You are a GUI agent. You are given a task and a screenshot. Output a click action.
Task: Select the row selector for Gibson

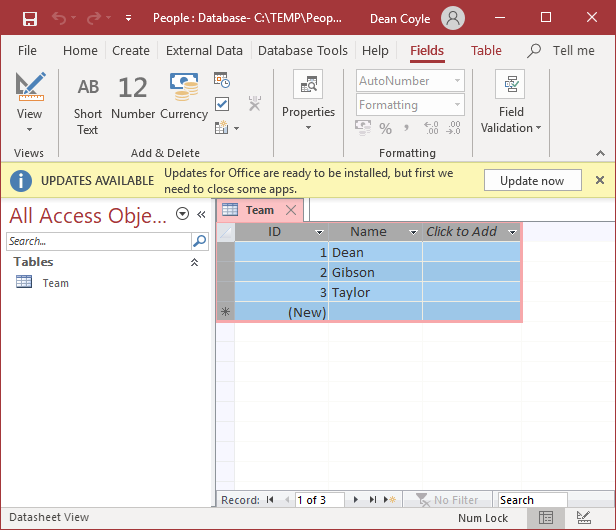(x=226, y=272)
